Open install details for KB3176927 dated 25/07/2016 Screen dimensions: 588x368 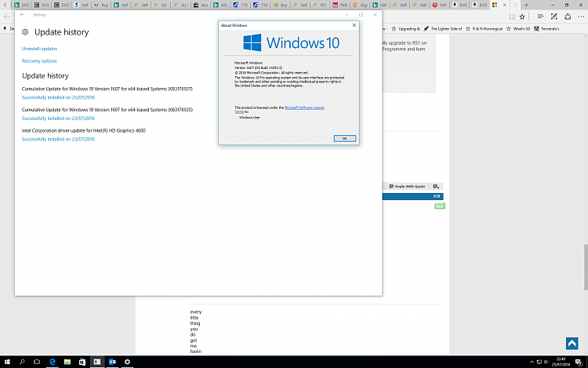(x=58, y=97)
